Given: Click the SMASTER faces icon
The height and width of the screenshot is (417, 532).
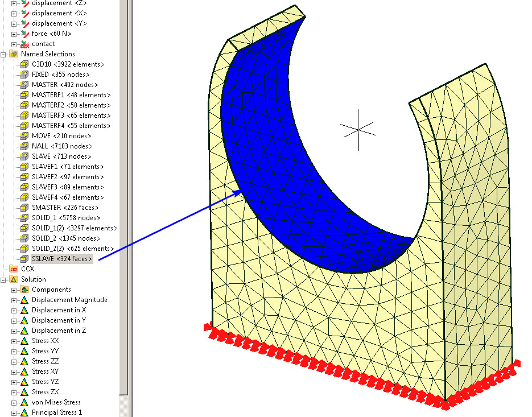Looking at the screenshot, I should tap(24, 208).
